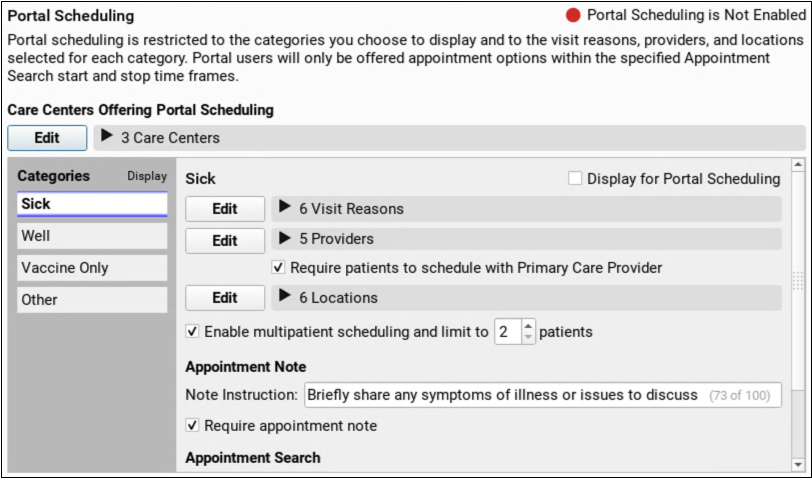
Task: Expand the 6 Visit Reasons list
Action: coord(285,208)
